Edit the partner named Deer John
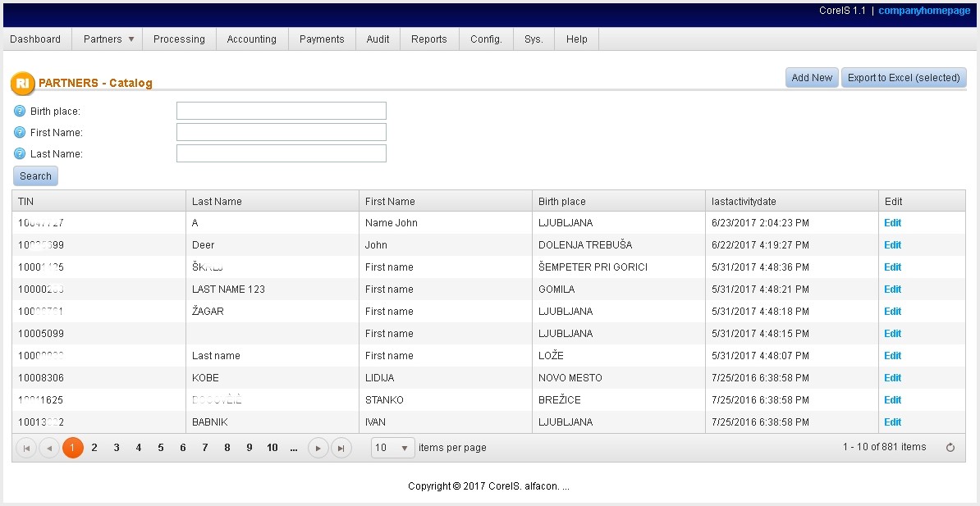The image size is (980, 506). [892, 245]
